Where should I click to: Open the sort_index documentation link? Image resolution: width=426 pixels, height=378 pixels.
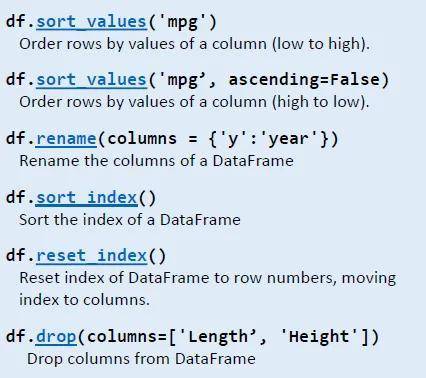[87, 198]
